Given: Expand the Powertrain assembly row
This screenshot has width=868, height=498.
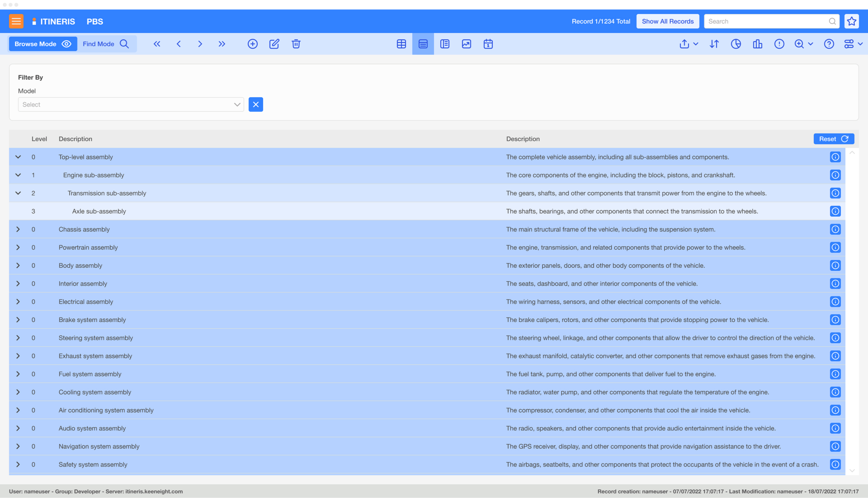Looking at the screenshot, I should pos(18,247).
